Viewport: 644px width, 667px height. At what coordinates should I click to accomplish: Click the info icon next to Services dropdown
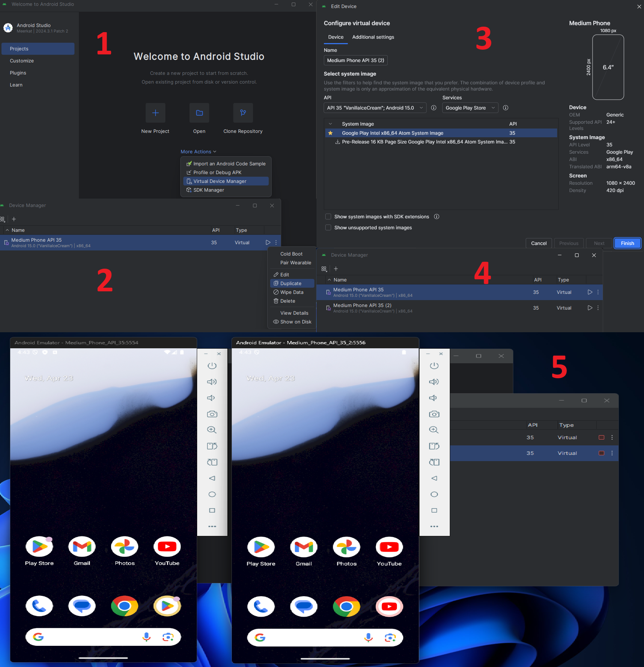tap(506, 108)
